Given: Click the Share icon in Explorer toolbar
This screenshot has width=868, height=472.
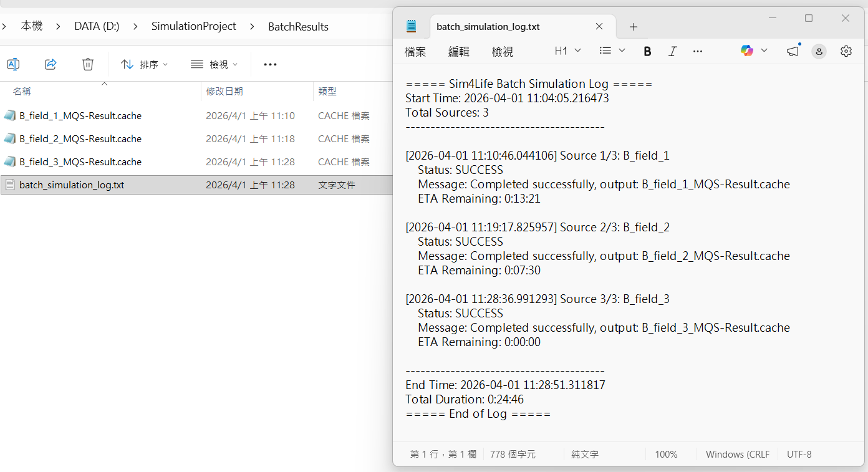Looking at the screenshot, I should point(51,64).
